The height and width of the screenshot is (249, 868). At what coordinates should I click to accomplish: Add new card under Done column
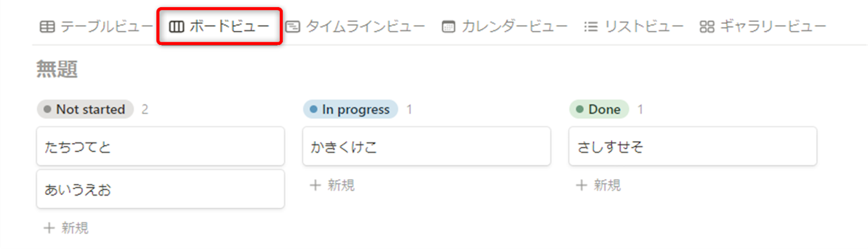599,185
